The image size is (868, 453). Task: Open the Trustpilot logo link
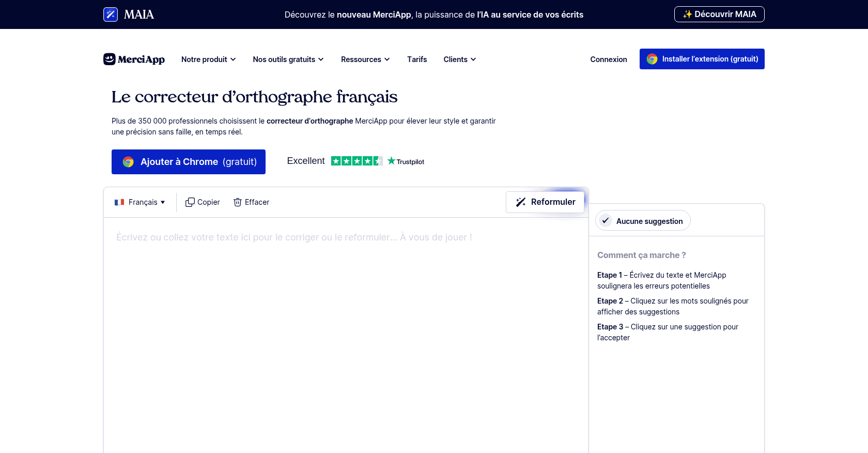406,161
